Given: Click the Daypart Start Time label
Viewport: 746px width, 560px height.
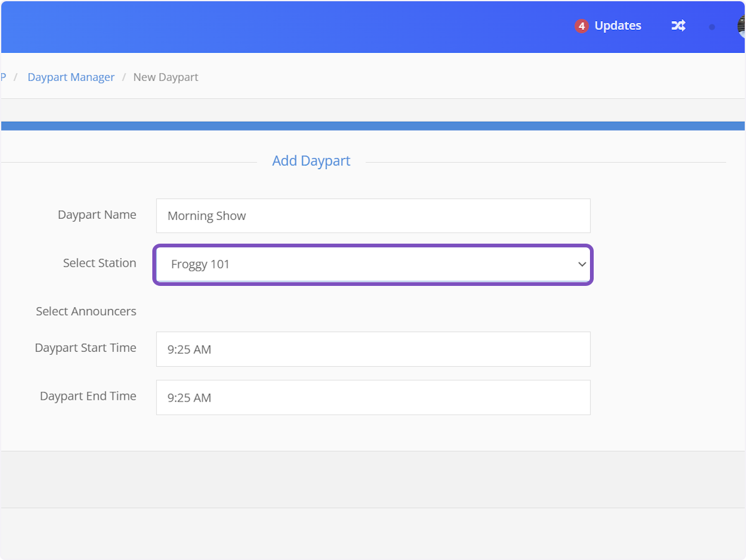Looking at the screenshot, I should pos(85,348).
